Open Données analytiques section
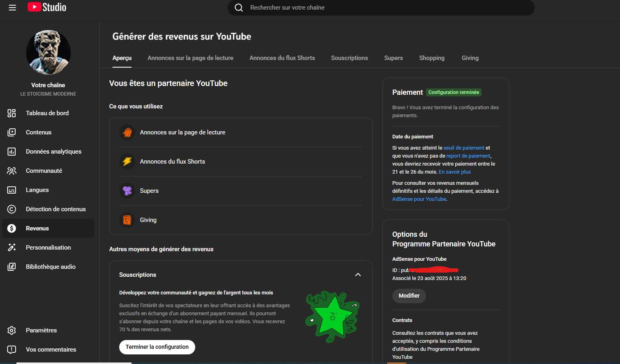Screen dimensions: 620x364 click(x=53, y=152)
